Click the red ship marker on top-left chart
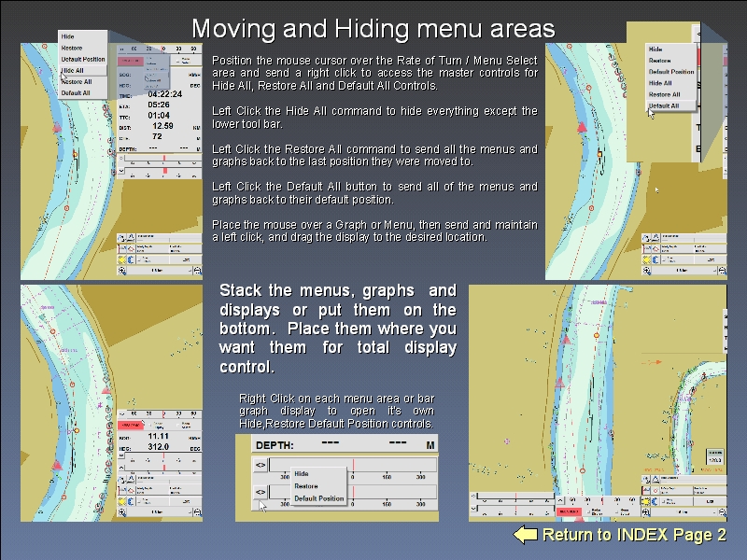Screen dimensions: 747x560 click(56, 126)
